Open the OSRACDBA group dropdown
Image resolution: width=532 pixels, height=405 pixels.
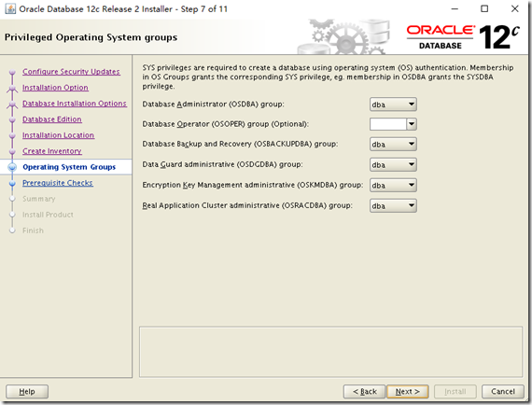coord(393,206)
